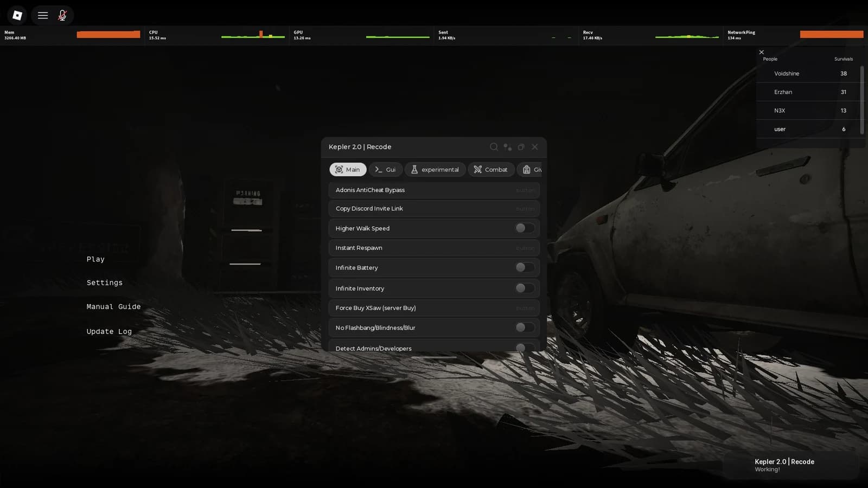Go to the Combat tab
This screenshot has height=488, width=868.
tap(491, 170)
